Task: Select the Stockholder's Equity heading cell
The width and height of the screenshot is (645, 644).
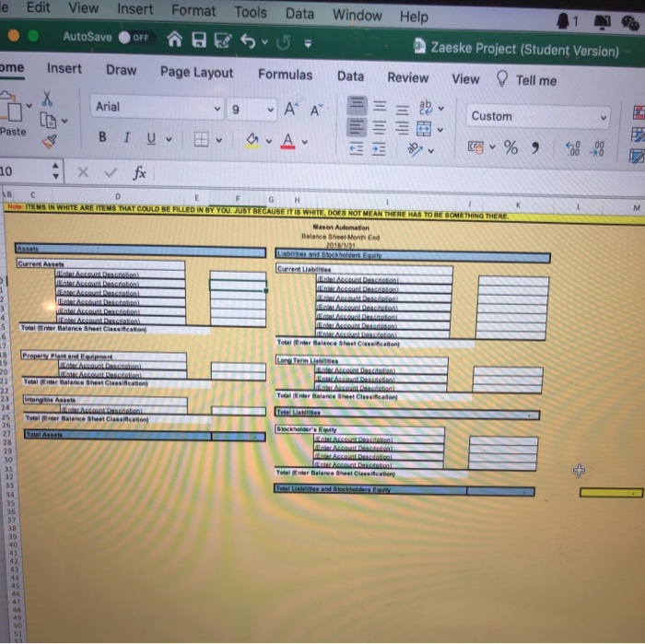Action: [360, 429]
